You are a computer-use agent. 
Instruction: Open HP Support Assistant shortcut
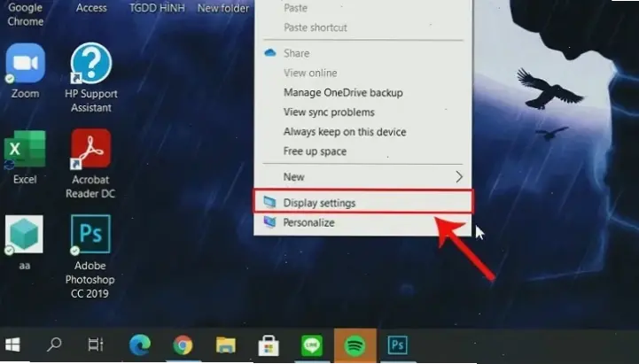pyautogui.click(x=90, y=65)
